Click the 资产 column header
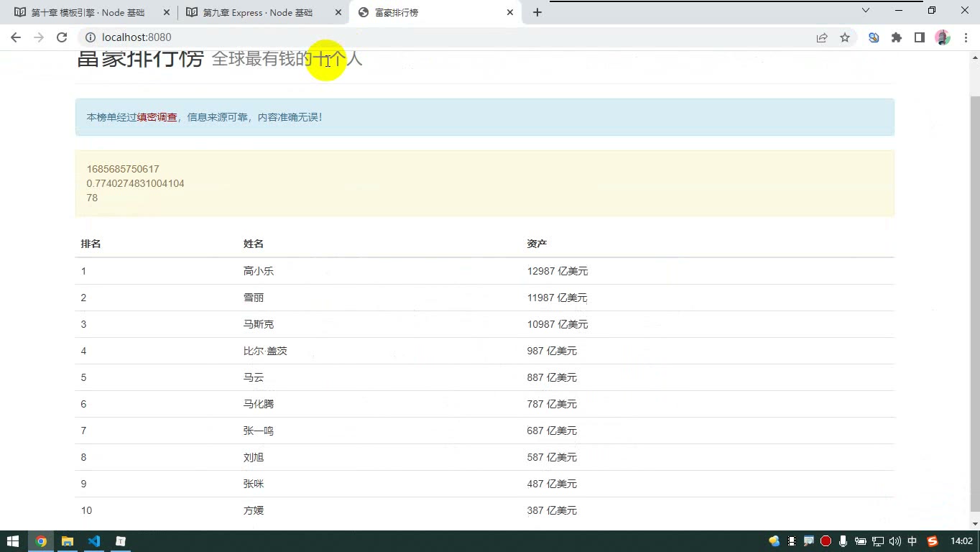Viewport: 980px width, 552px height. coord(537,244)
